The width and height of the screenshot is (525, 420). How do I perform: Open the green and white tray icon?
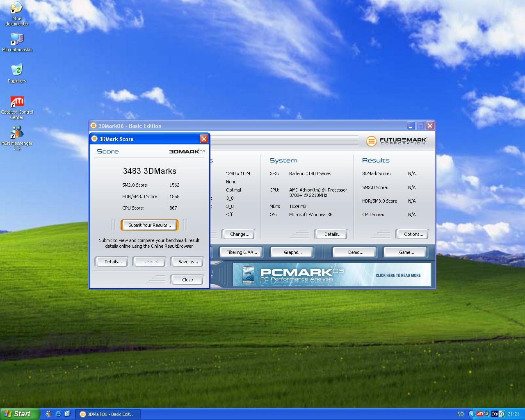click(502, 414)
